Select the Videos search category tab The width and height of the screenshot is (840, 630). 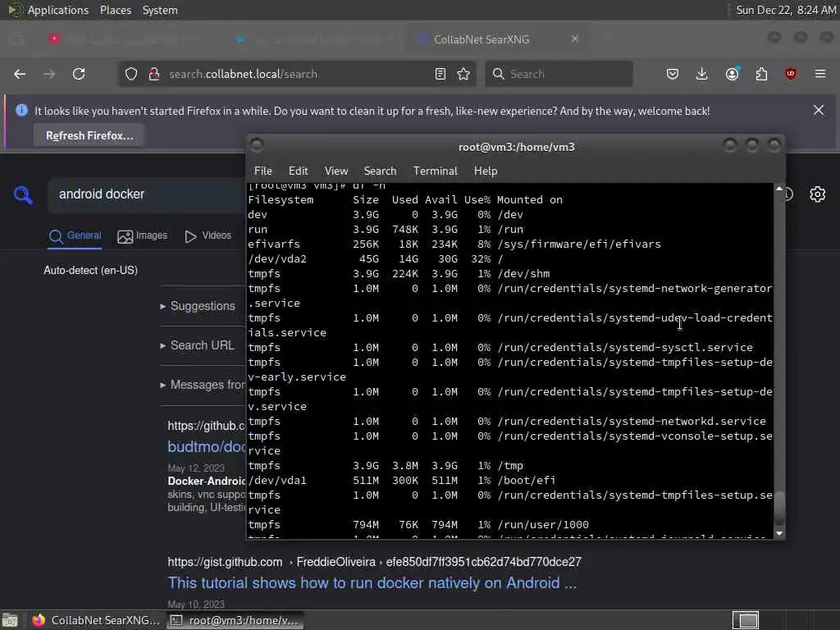pyautogui.click(x=208, y=235)
